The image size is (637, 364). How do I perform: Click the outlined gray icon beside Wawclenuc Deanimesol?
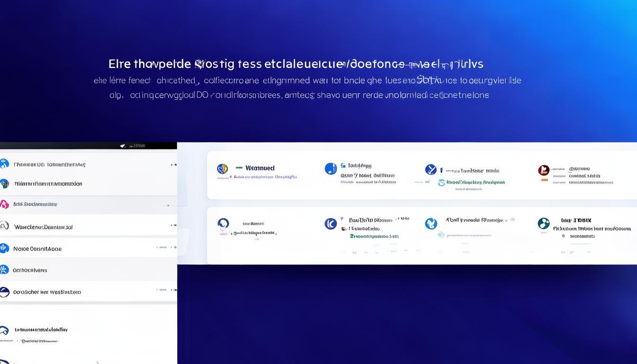[4, 226]
